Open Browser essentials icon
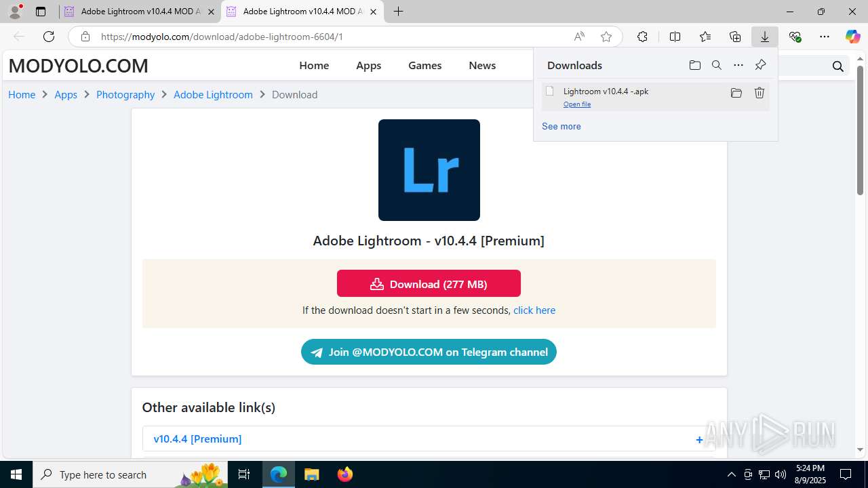The height and width of the screenshot is (488, 868). point(795,37)
